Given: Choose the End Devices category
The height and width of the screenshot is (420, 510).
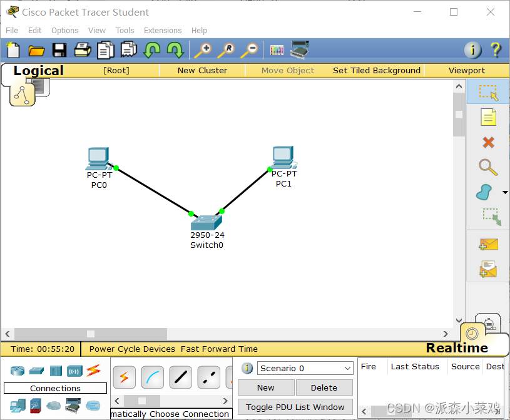Looking at the screenshot, I should tap(18, 406).
